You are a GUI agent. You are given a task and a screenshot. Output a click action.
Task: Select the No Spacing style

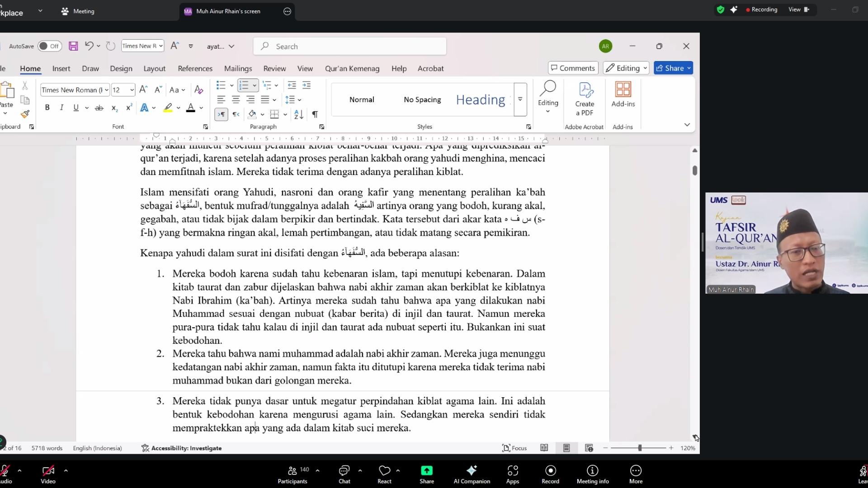tap(422, 99)
